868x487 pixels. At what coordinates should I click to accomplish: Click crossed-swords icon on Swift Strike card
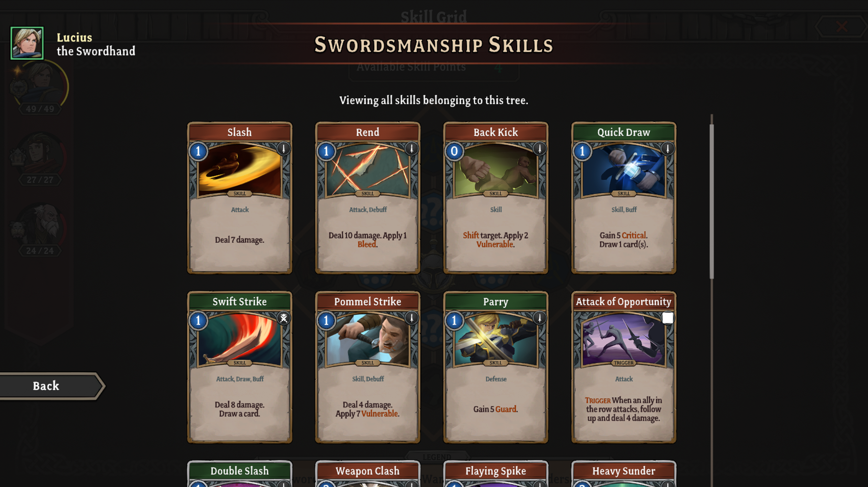pyautogui.click(x=283, y=318)
